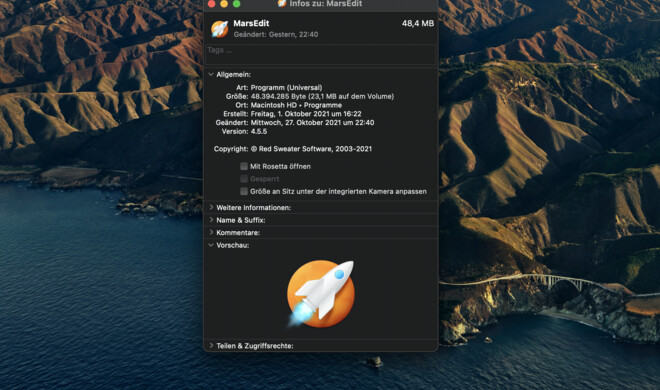Screen dimensions: 660x390
Task: Click the yellow minimize button of the info window
Action: tap(224, 4)
